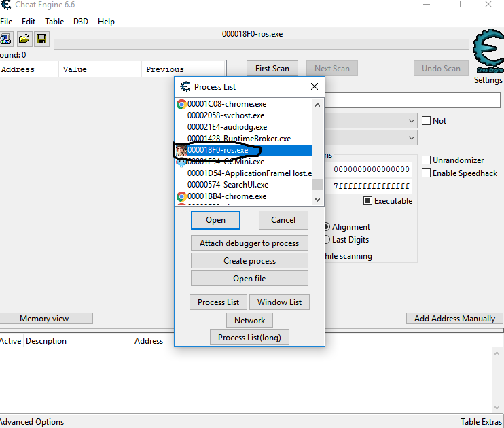
Task: Click the Previous column header
Action: tap(183, 69)
